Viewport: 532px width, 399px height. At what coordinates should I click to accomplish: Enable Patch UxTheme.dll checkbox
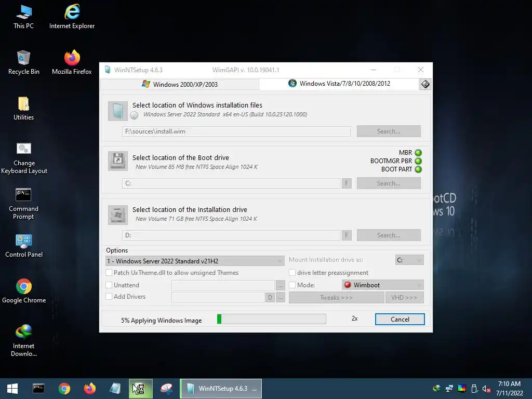pyautogui.click(x=109, y=272)
